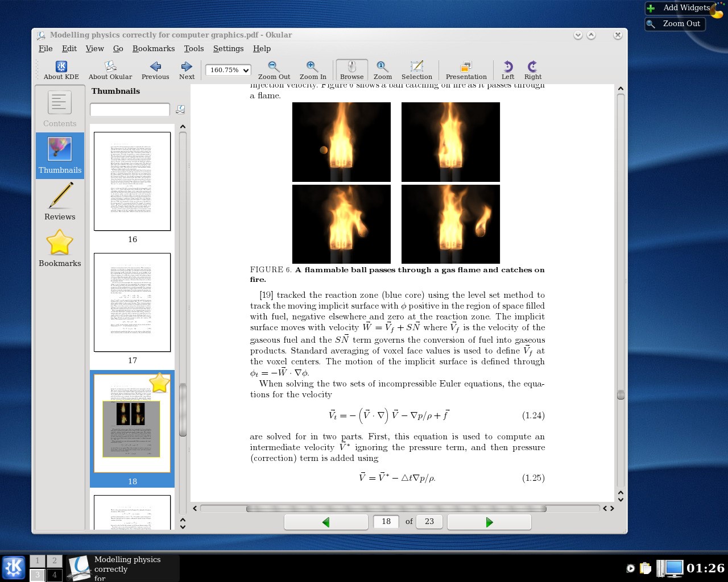Rotate the page Left
Viewport: 728px width, 582px height.
[507, 70]
